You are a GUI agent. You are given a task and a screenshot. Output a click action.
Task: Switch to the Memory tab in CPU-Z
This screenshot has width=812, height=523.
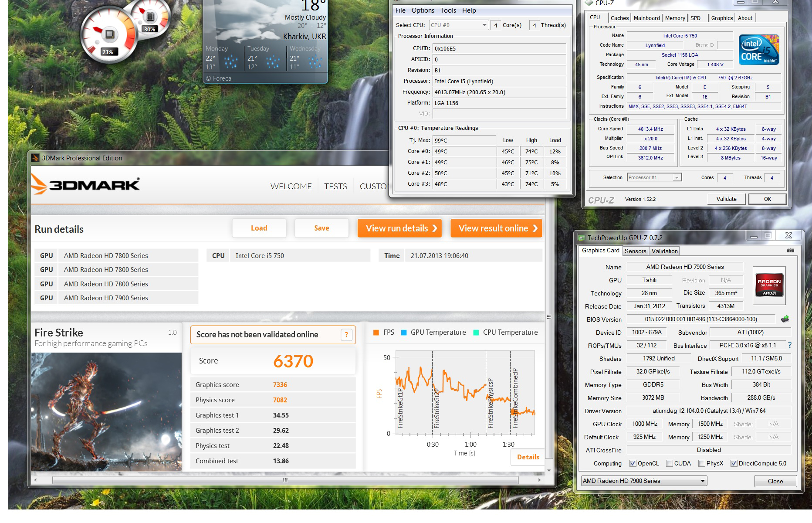(675, 18)
